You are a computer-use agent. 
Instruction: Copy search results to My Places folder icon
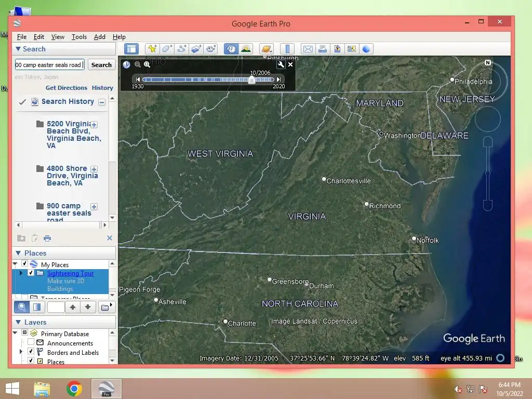click(x=21, y=238)
